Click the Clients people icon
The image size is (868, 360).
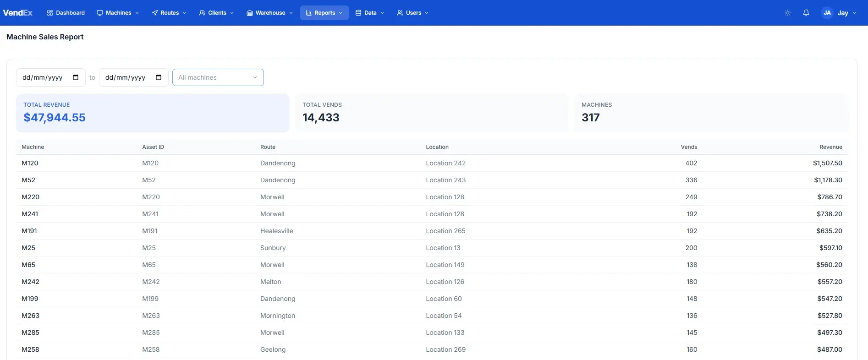tap(202, 13)
